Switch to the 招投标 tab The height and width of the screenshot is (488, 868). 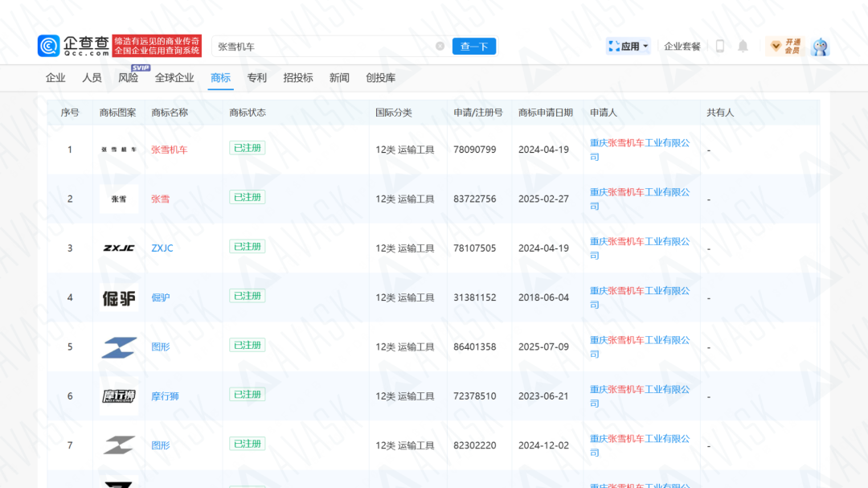click(x=298, y=78)
